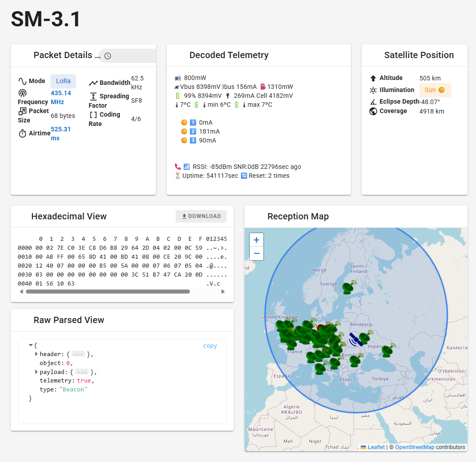Expand the header object in Raw Parsed View
Screen dimensions: 476x462
pos(36,354)
